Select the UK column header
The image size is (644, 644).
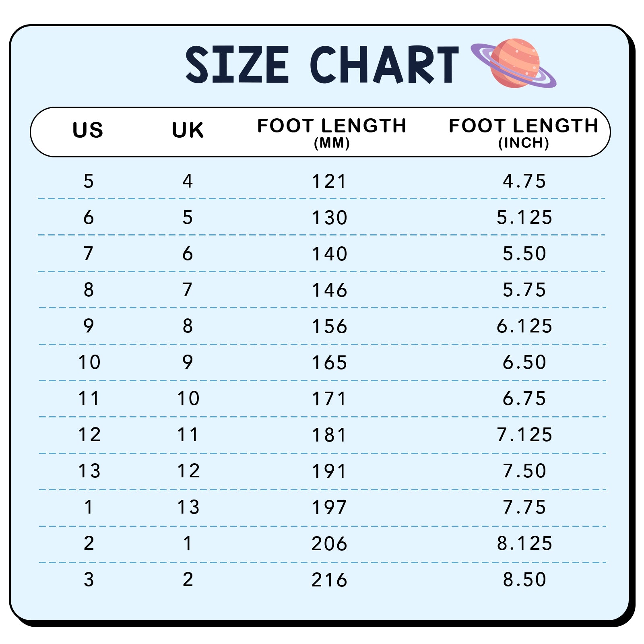[188, 130]
